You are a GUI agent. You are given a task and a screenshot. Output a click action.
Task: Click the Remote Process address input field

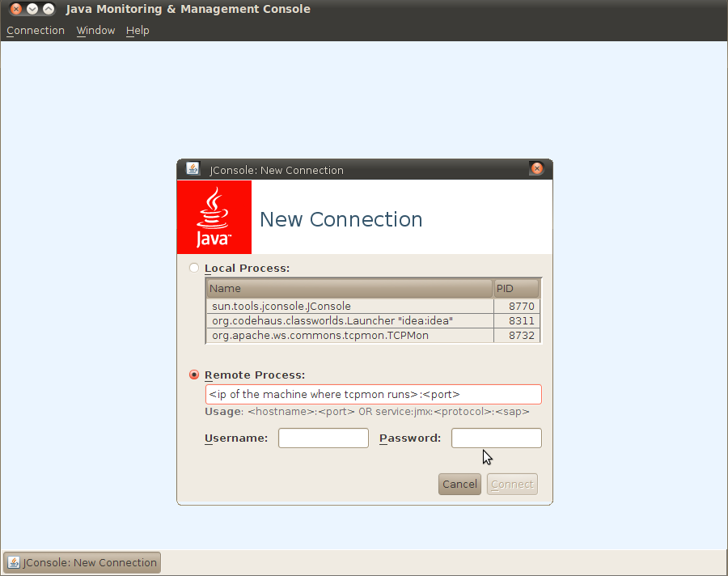373,394
